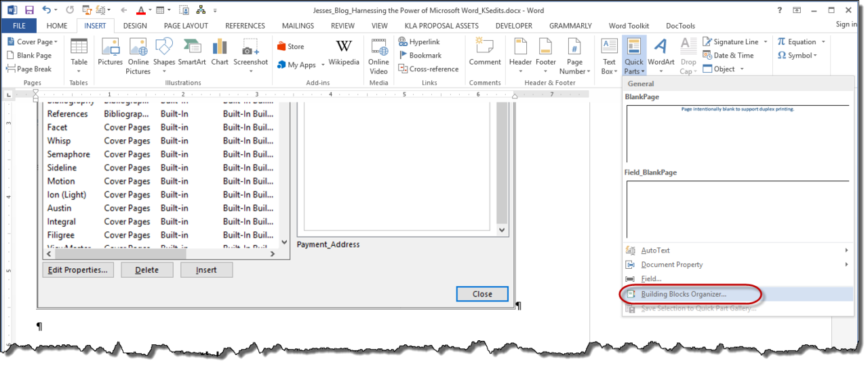Pick the BlankPage quick part thumbnail
Image resolution: width=868 pixels, height=368 pixels.
[x=737, y=132]
